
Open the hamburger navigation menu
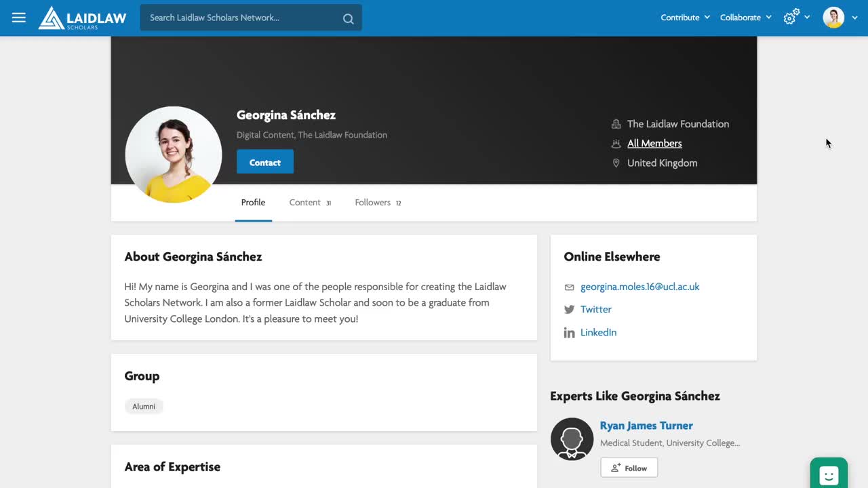(x=18, y=18)
